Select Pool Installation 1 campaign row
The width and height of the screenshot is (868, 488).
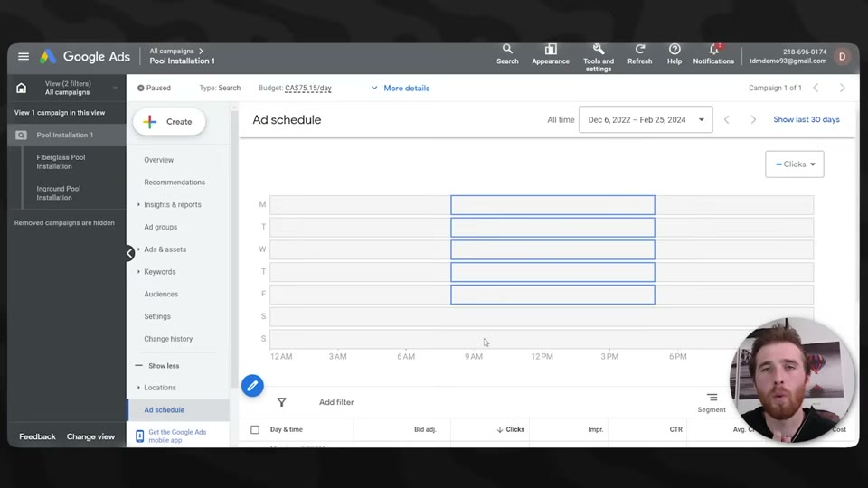(66, 135)
